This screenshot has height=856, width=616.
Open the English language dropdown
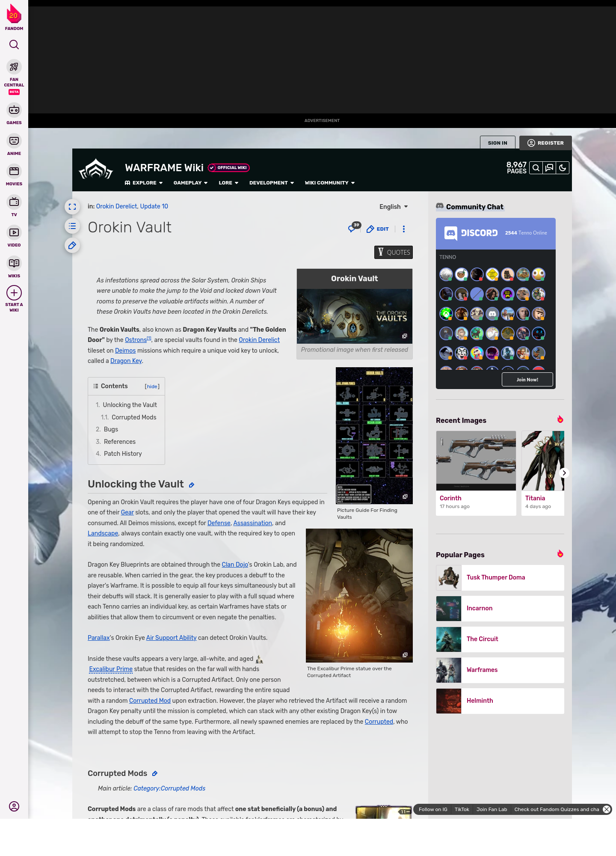point(394,207)
